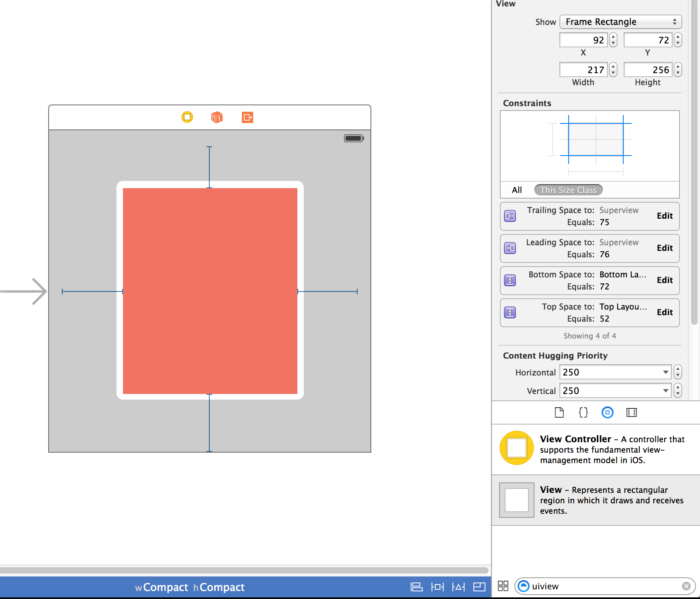The width and height of the screenshot is (700, 599).
Task: Open the Connections inspector
Action: [x=631, y=412]
